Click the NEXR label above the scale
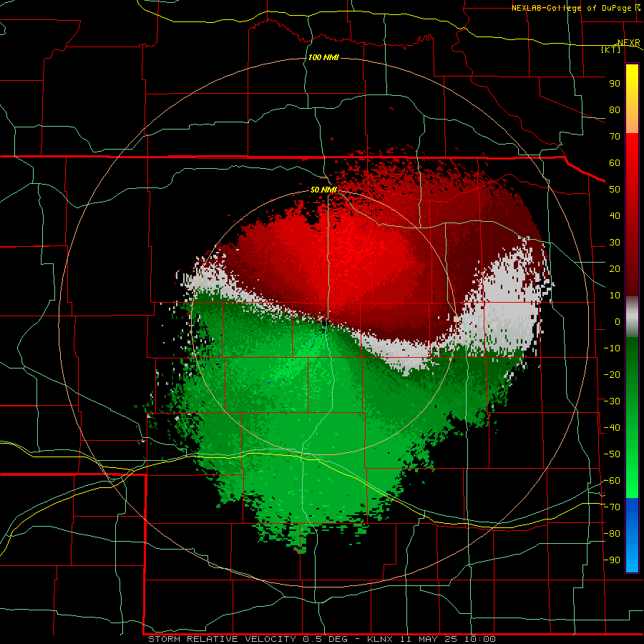 tap(629, 43)
